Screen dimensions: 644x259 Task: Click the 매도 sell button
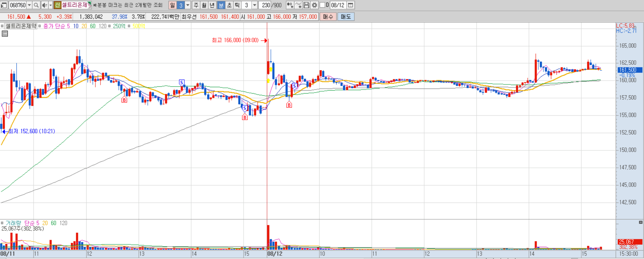[x=346, y=17]
